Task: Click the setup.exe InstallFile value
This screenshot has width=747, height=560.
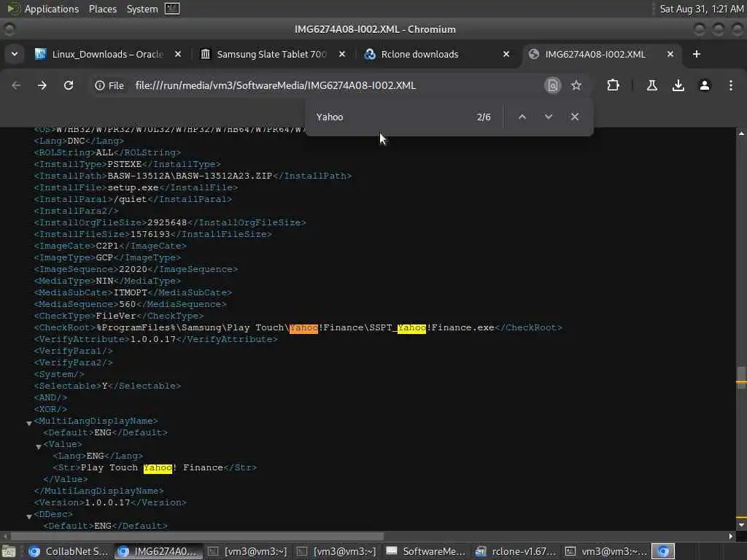Action: [x=133, y=187]
